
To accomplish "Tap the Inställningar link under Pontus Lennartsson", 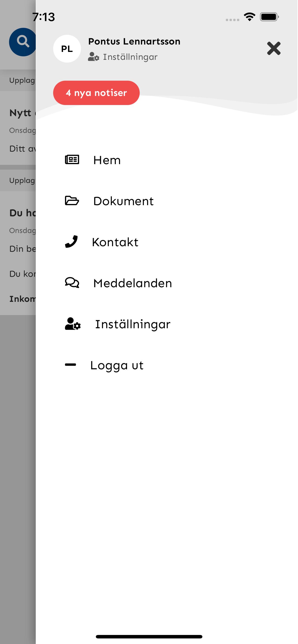I will pyautogui.click(x=130, y=57).
